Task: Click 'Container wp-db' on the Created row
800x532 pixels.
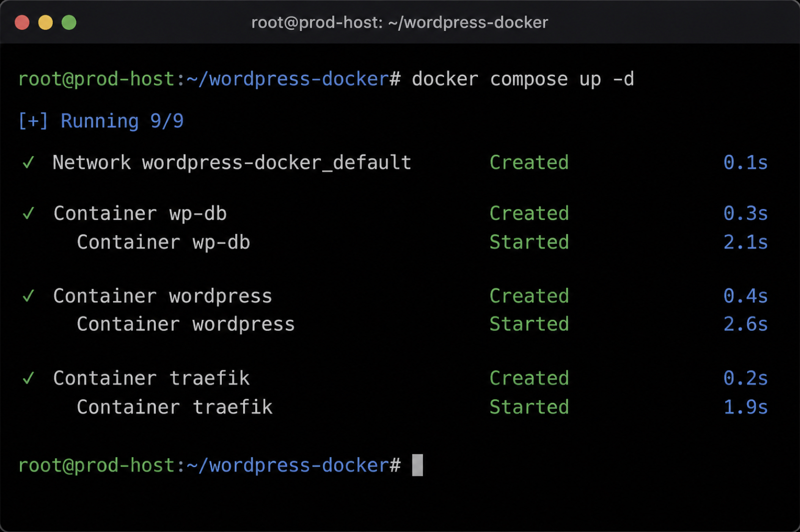Action: coord(140,214)
